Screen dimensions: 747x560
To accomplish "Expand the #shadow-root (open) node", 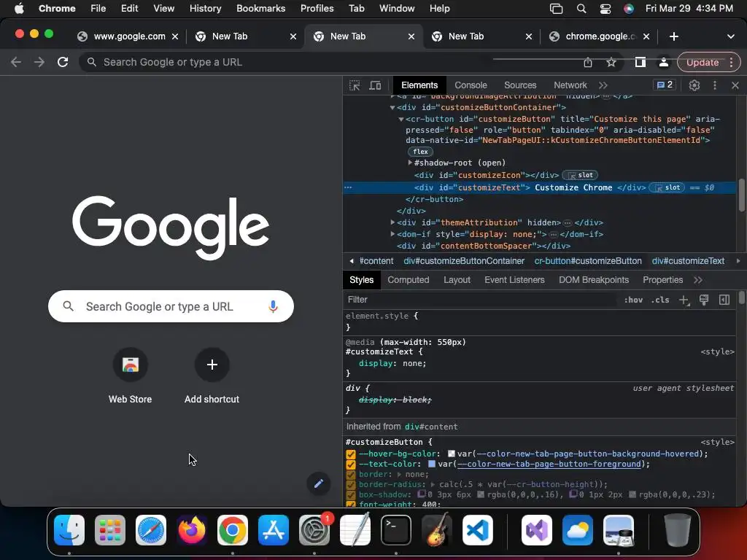I will 410,163.
